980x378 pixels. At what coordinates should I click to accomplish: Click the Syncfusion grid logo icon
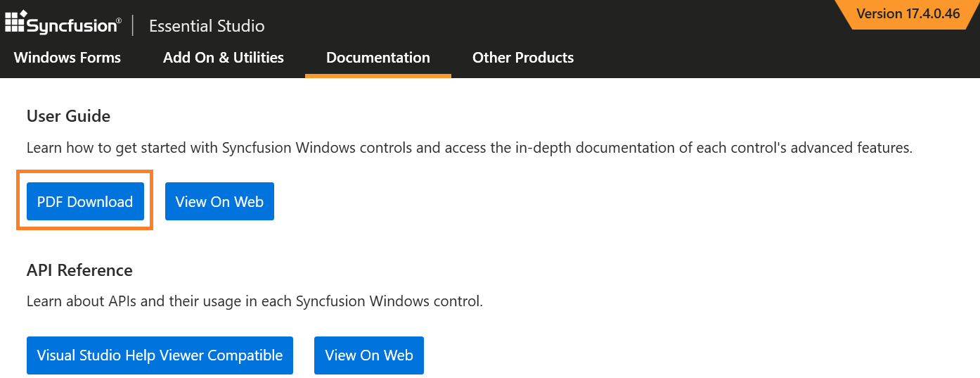(15, 23)
